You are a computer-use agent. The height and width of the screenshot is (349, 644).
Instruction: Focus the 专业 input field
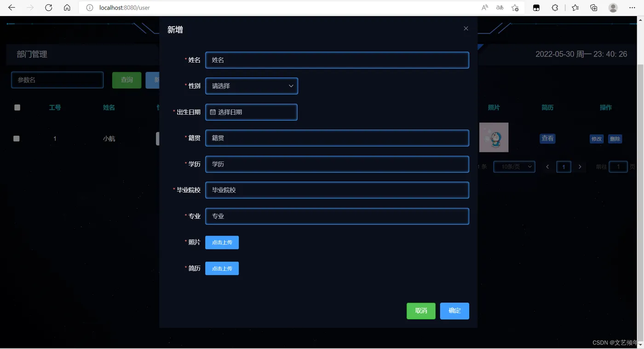(x=337, y=216)
